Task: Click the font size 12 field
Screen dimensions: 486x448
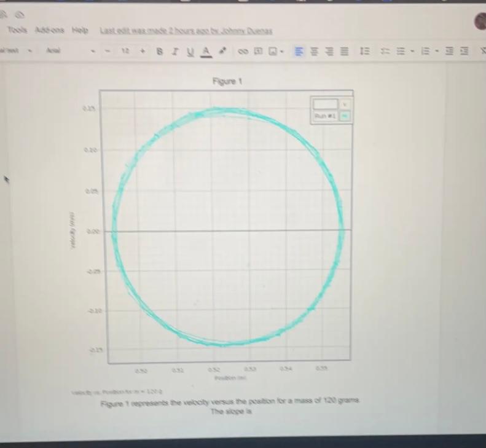Action: 125,51
